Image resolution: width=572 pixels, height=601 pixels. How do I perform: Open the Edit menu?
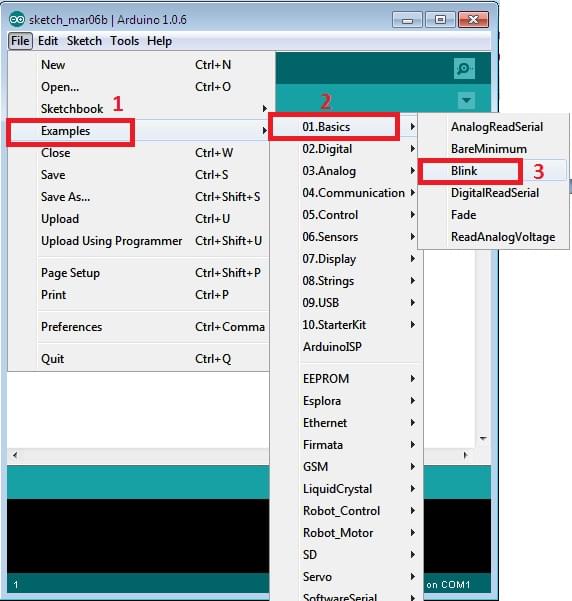(x=48, y=41)
